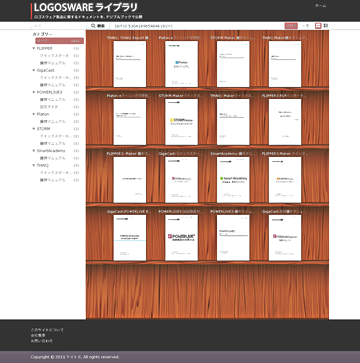This screenshot has height=363, width=360.
Task: Collapse the FLIPPER category triangle
Action: pos(34,48)
